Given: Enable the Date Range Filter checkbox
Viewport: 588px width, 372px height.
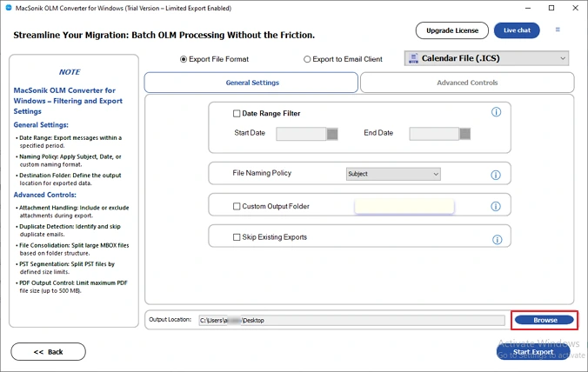Looking at the screenshot, I should click(x=237, y=114).
